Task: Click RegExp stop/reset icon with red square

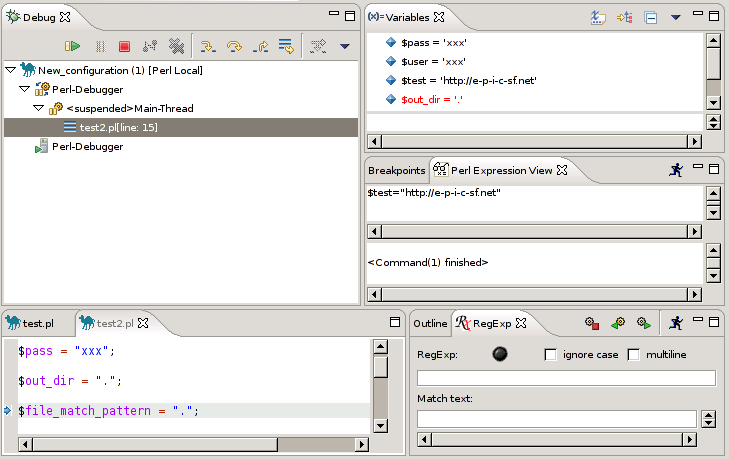Action: point(592,323)
